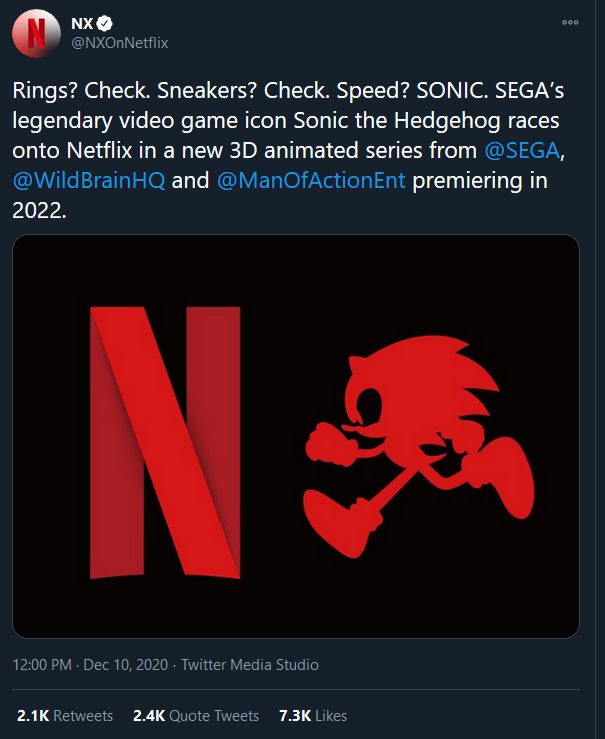The width and height of the screenshot is (605, 739).
Task: Click the Dec 10, 2020 date
Action: [125, 664]
